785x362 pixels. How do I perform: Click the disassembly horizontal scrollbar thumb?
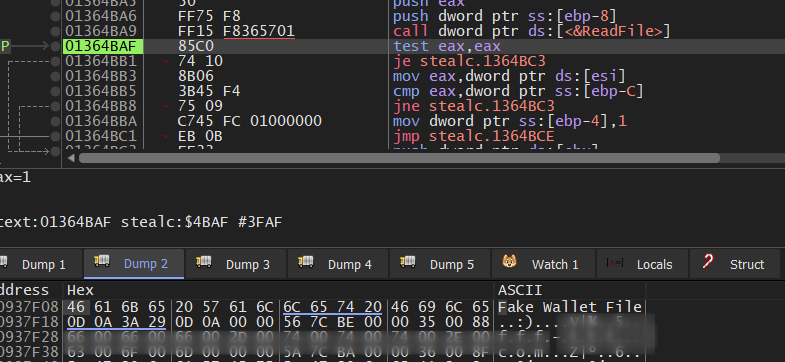(399, 158)
